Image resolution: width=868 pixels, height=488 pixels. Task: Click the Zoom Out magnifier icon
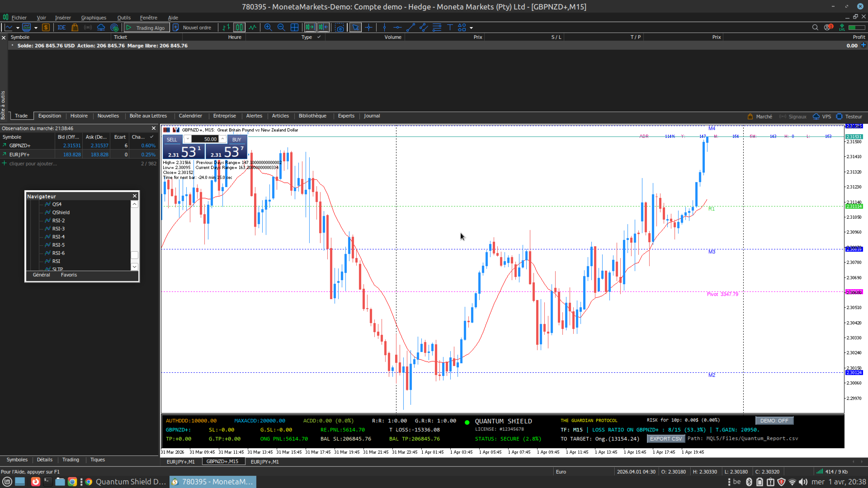[281, 28]
